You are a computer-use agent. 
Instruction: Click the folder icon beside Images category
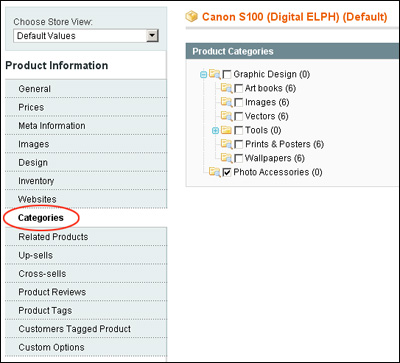[226, 102]
